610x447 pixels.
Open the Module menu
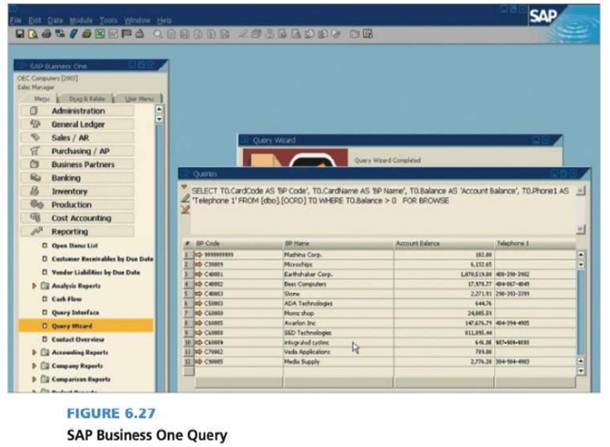pos(81,20)
